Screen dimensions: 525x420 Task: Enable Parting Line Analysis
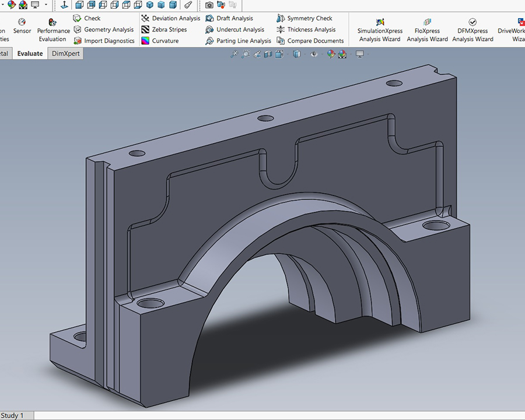(238, 41)
